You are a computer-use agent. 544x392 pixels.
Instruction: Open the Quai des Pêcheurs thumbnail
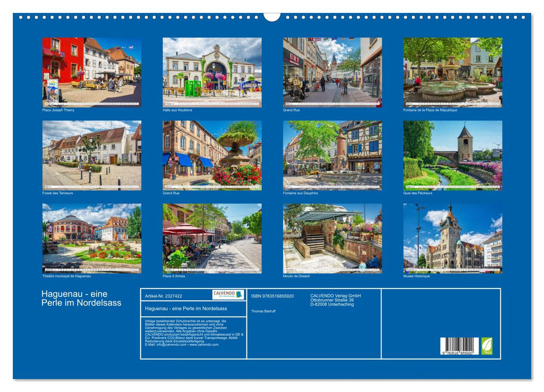(x=453, y=156)
